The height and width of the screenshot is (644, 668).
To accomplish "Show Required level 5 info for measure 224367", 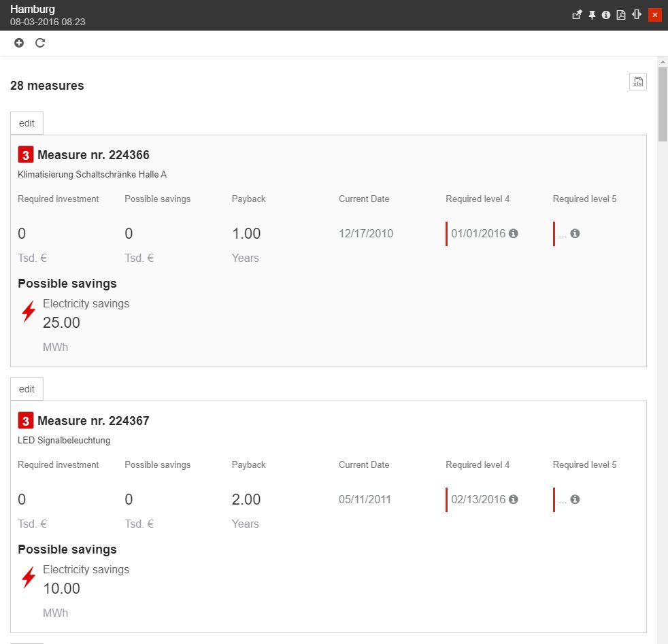I will (x=575, y=499).
